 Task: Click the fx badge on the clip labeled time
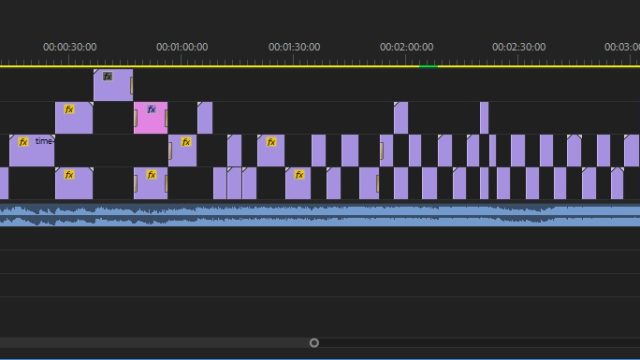point(23,142)
